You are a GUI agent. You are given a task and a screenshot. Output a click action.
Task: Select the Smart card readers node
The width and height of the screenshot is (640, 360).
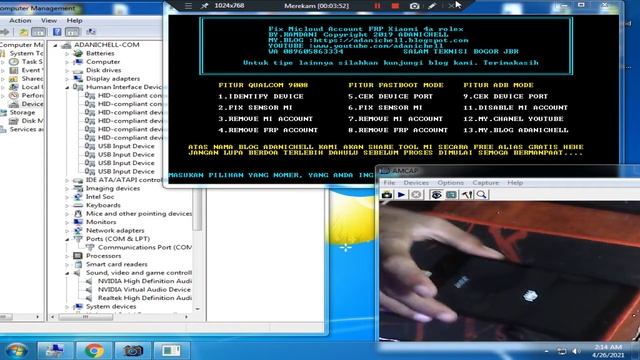click(117, 264)
